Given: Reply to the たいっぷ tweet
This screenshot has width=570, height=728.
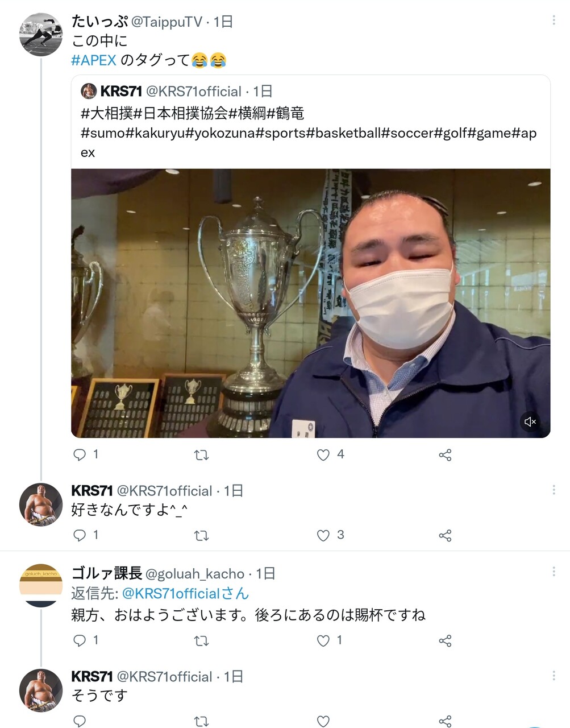Looking at the screenshot, I should 80,454.
